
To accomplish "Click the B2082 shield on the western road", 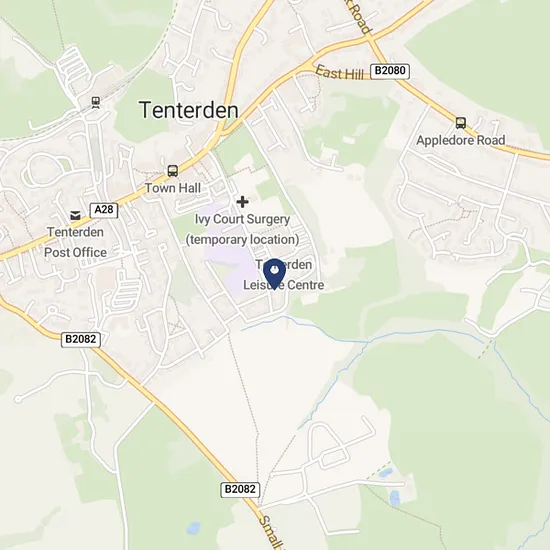I will point(81,340).
